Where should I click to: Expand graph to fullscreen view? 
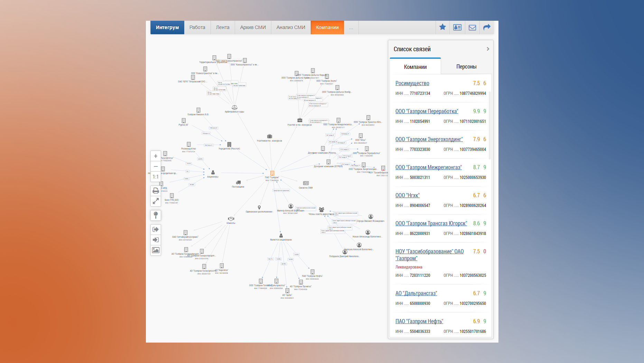tap(156, 201)
